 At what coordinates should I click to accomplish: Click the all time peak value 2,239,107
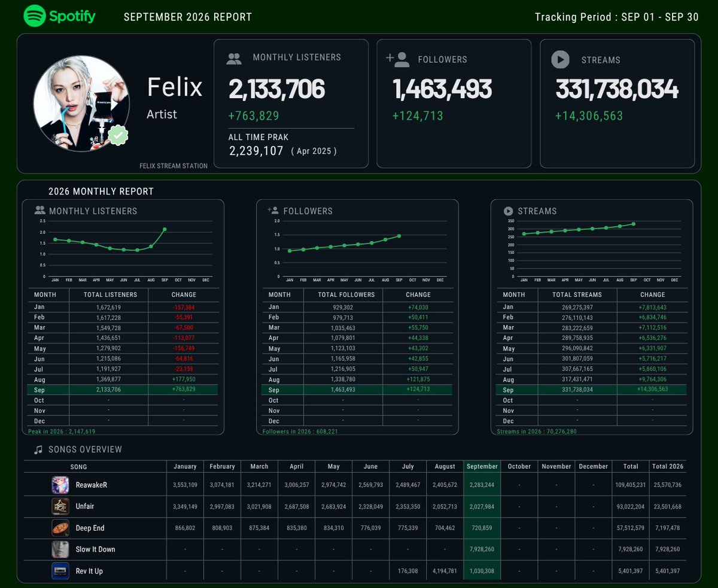pyautogui.click(x=256, y=151)
